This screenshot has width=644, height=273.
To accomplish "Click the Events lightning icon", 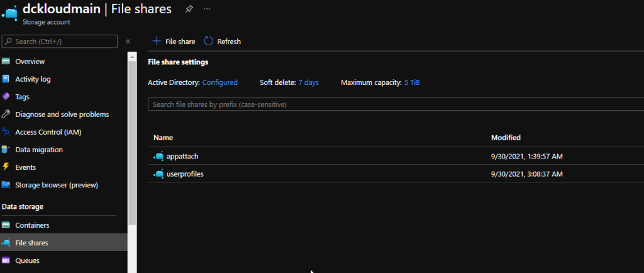I will (x=5, y=167).
